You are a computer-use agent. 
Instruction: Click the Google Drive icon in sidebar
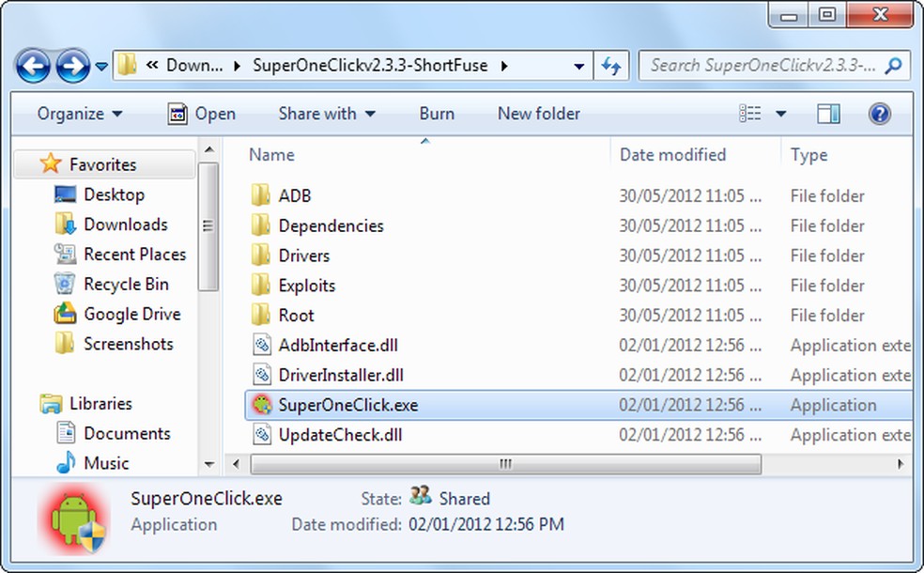[x=65, y=314]
